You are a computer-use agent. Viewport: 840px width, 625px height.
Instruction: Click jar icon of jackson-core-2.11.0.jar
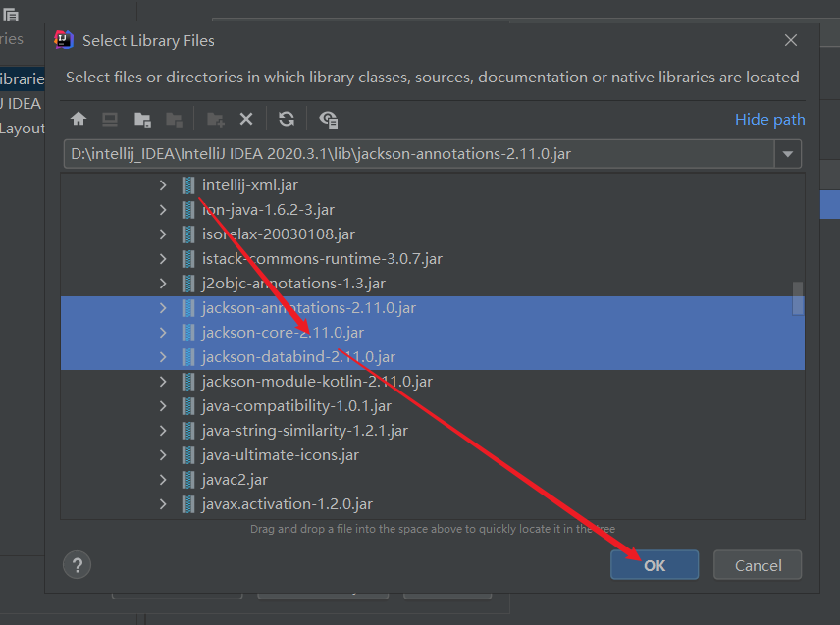coord(188,333)
